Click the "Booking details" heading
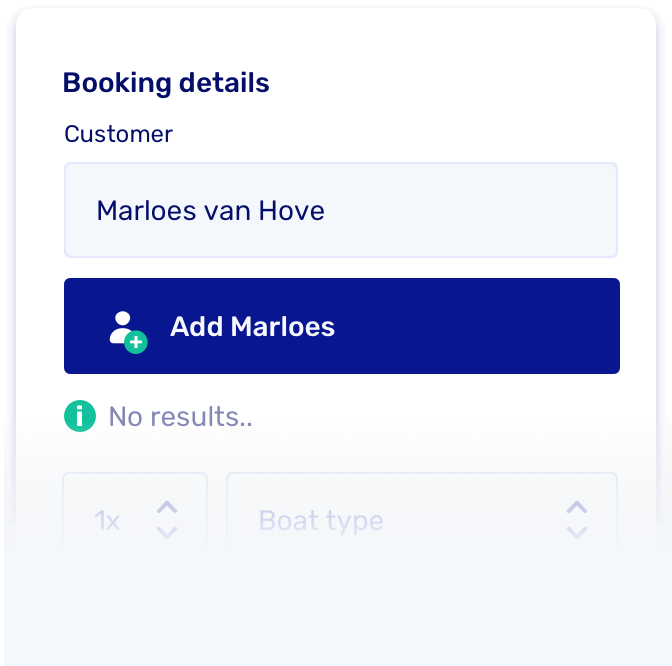 166,82
